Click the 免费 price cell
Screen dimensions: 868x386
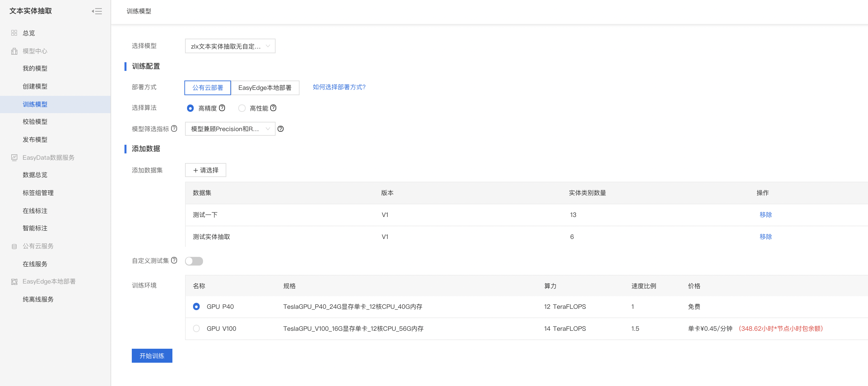[x=694, y=306]
